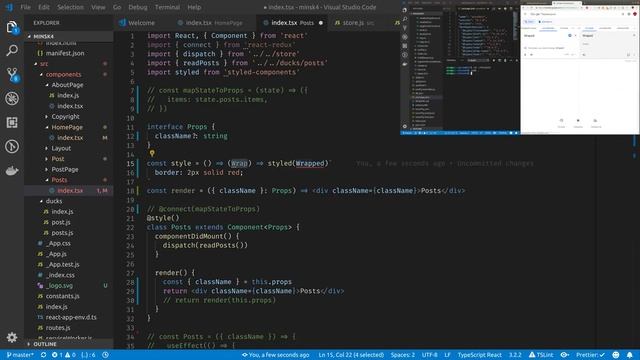Open index.tsx under HomePage
Viewport: 640px width, 360px height.
[x=69, y=138]
